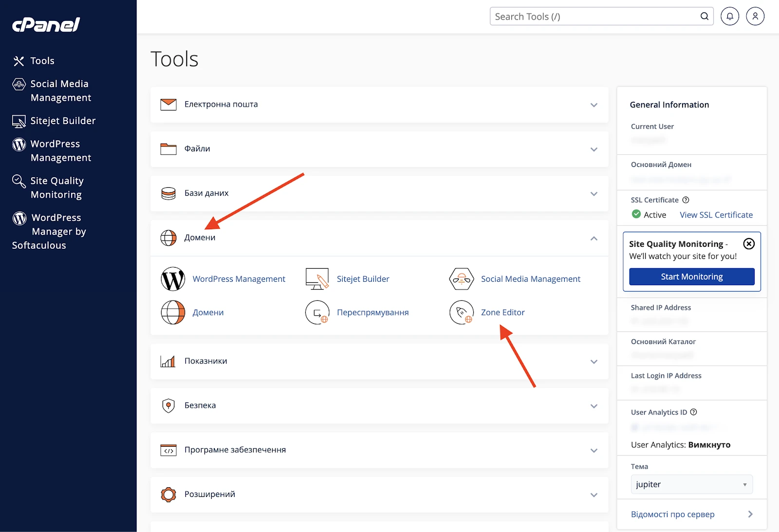
Task: Open the Sitejet Builder tool link
Action: [363, 279]
